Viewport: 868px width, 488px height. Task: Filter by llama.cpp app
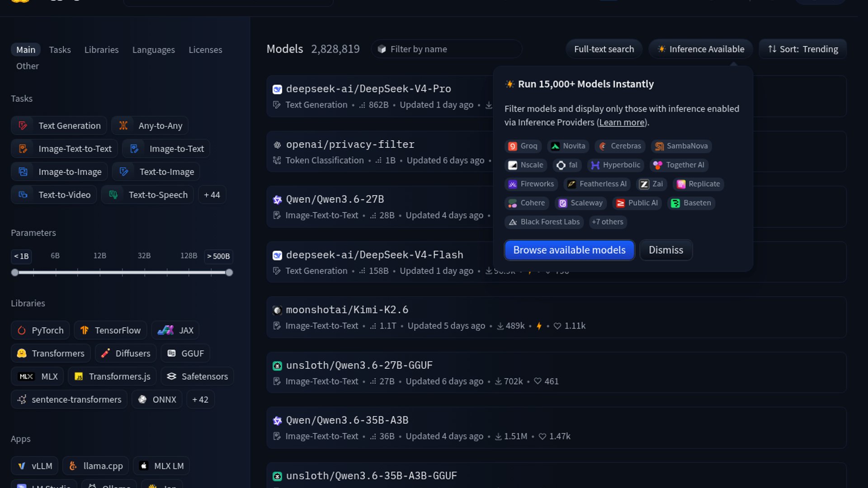[96, 466]
